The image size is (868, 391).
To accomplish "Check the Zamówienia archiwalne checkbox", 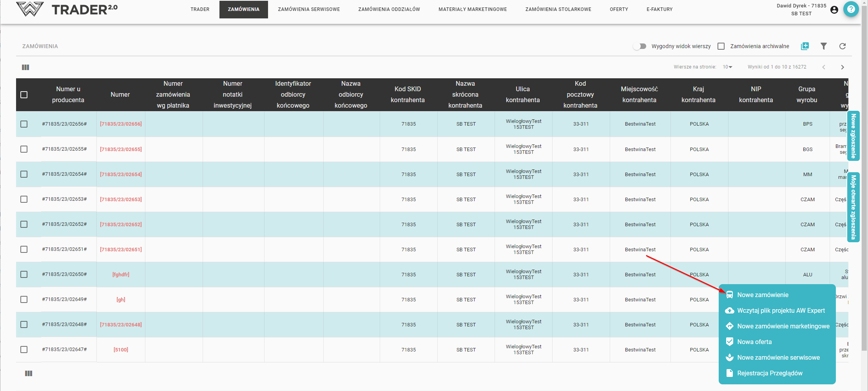I will click(721, 46).
